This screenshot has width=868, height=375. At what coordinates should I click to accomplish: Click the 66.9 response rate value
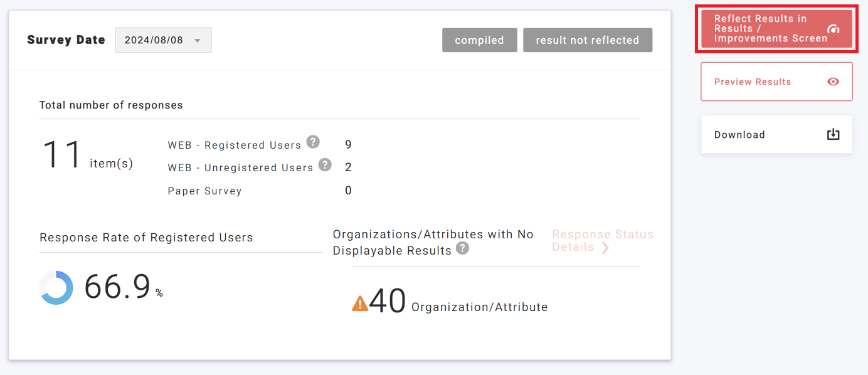[117, 287]
